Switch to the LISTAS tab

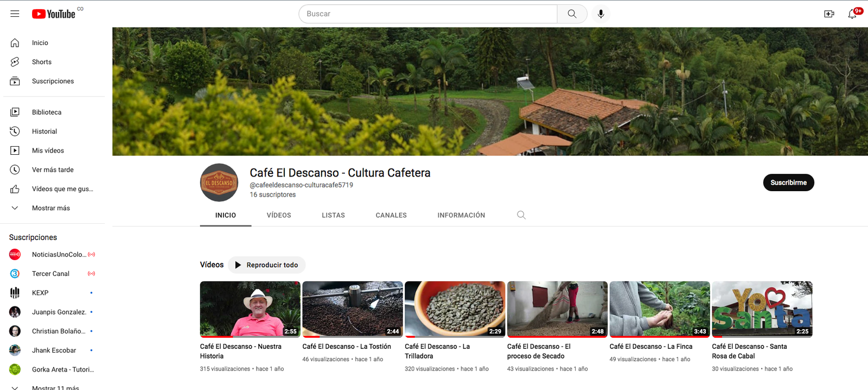click(333, 215)
